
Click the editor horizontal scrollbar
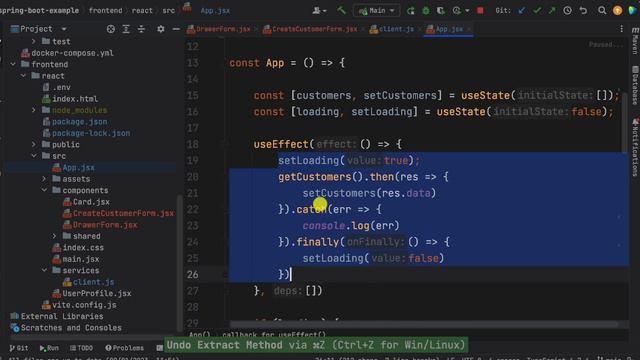424,324
